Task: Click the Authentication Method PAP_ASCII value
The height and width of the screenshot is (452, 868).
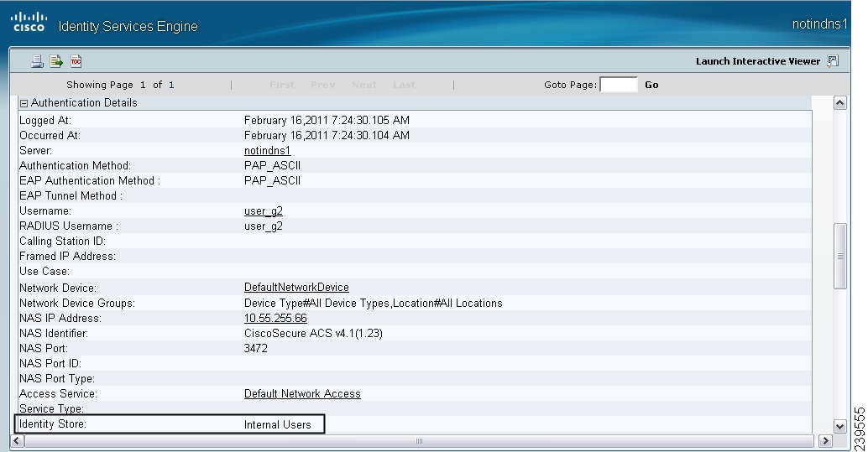Action: point(272,165)
